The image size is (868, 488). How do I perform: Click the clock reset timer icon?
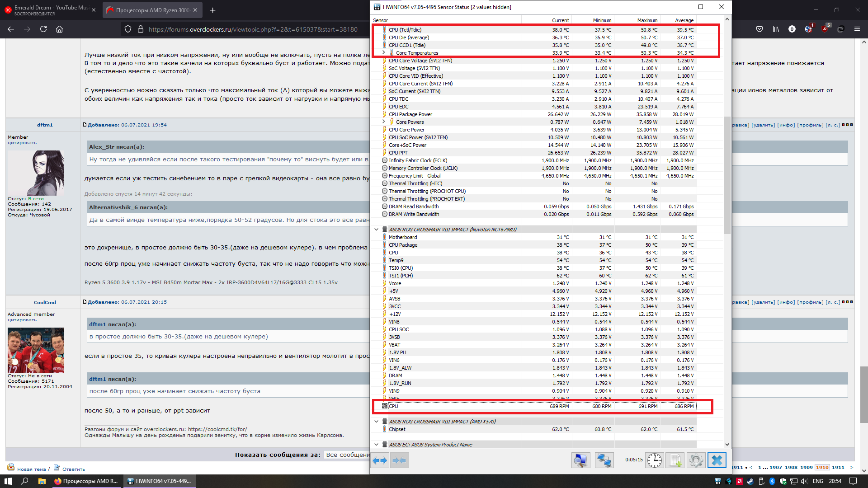pyautogui.click(x=654, y=460)
